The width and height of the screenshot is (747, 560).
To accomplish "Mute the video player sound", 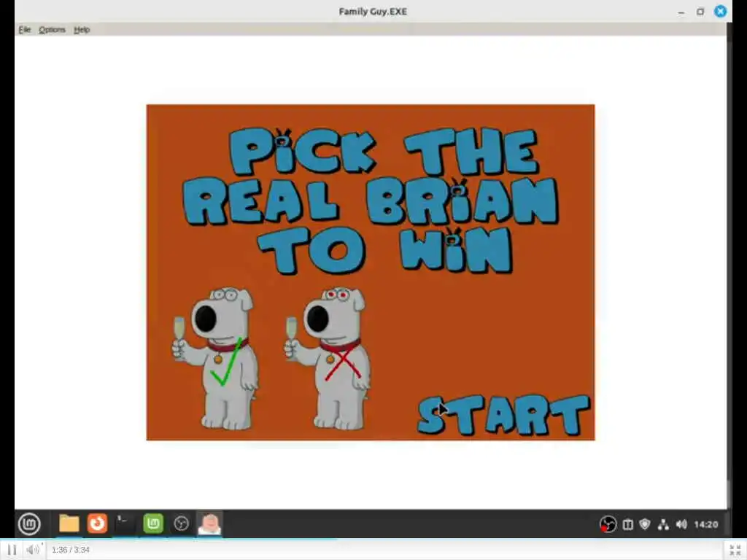I will point(32,550).
